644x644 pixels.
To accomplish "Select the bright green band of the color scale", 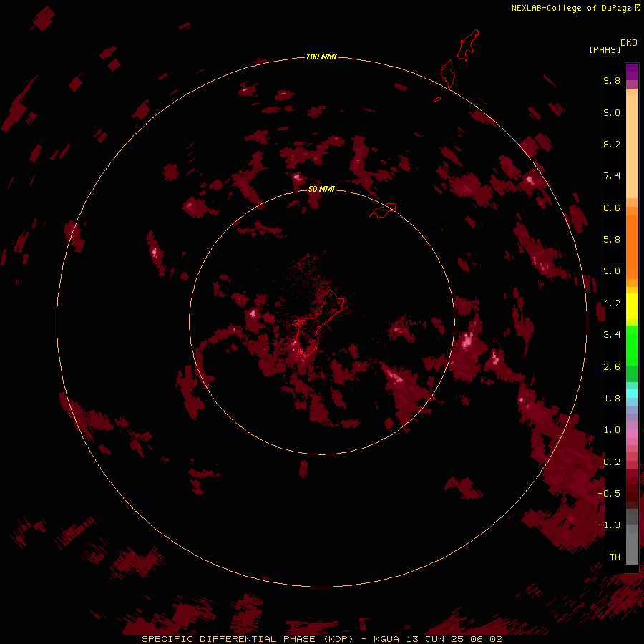I will pyautogui.click(x=632, y=346).
